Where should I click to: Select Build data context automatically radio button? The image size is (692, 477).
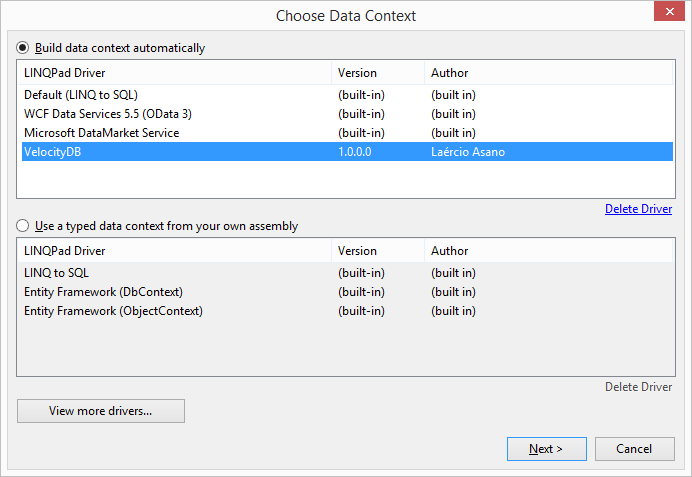click(23, 48)
